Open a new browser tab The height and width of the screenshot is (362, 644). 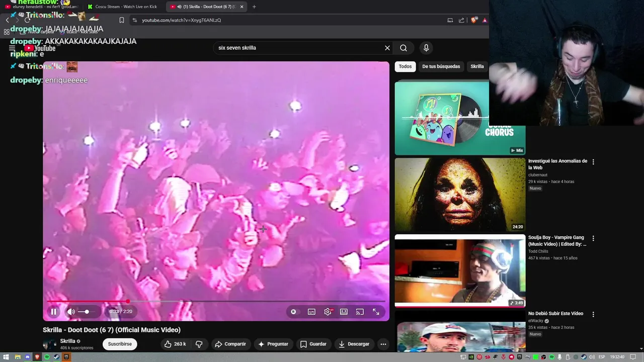pyautogui.click(x=254, y=7)
